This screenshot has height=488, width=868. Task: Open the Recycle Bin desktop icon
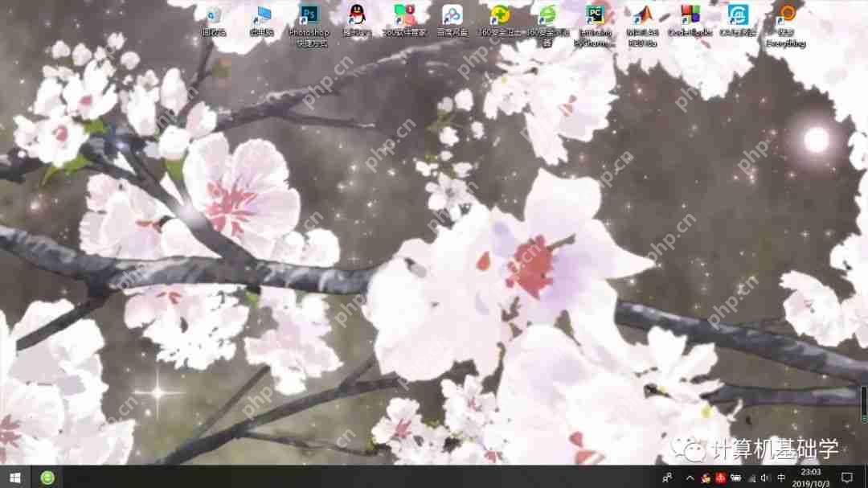pos(214,18)
